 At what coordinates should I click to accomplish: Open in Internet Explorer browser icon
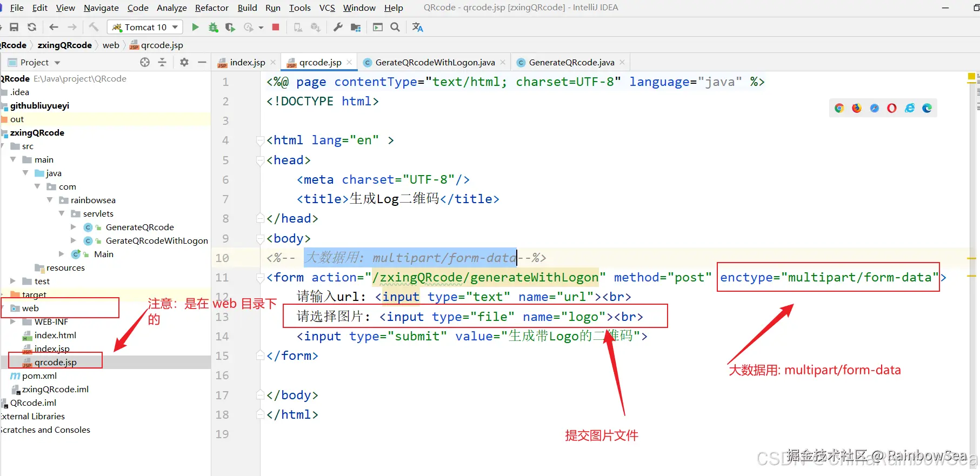click(x=910, y=108)
